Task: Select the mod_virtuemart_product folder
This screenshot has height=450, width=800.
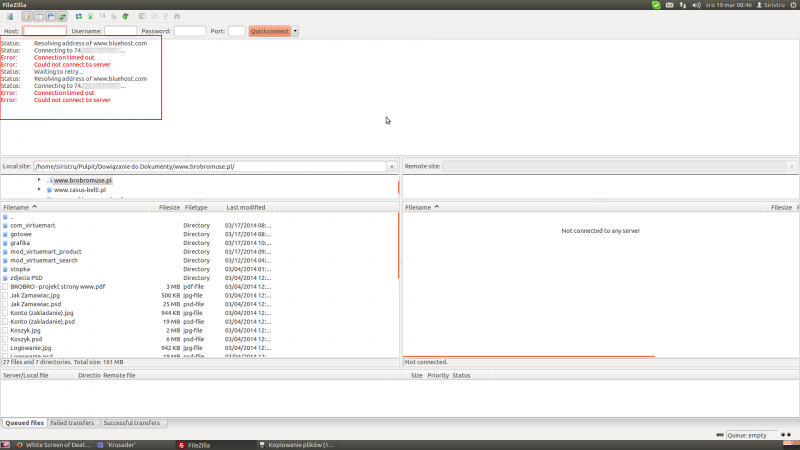Action: coord(46,252)
